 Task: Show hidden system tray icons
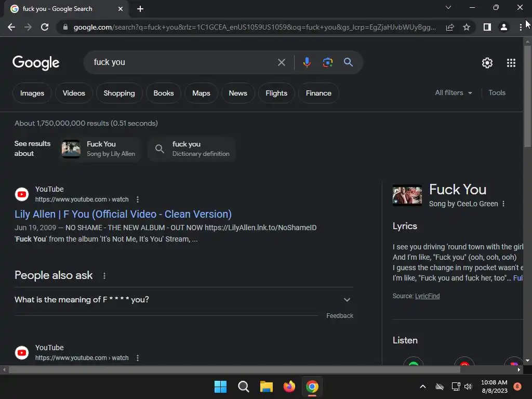tap(423, 387)
